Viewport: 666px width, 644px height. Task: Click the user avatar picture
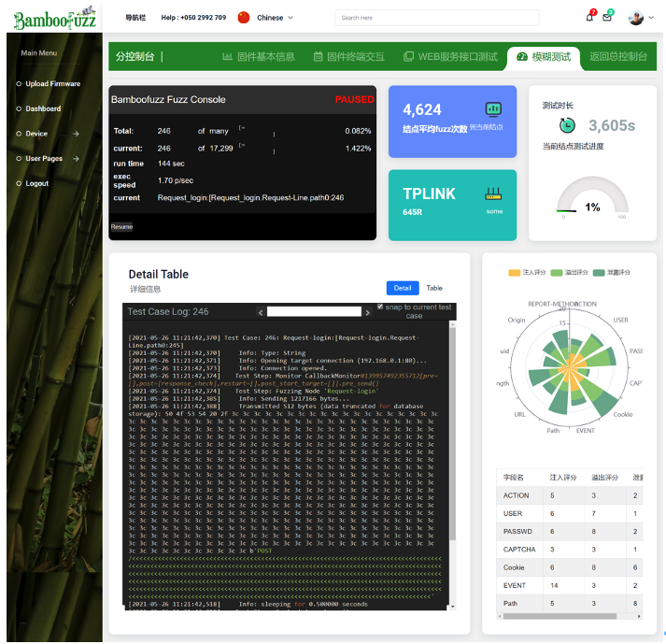636,18
